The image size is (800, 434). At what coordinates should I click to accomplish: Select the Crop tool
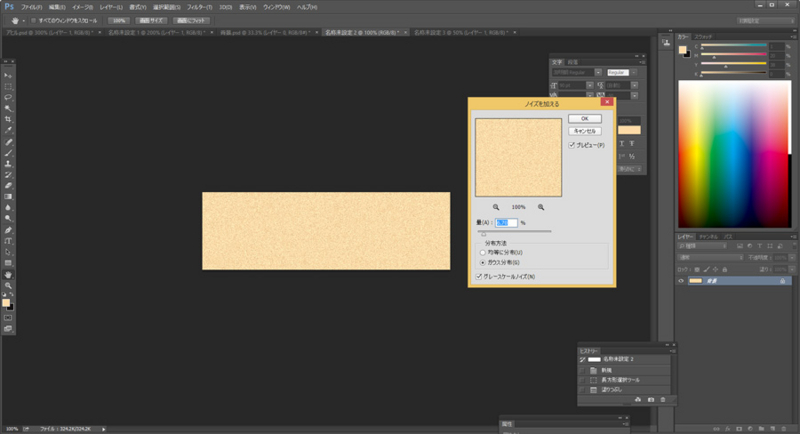[8, 119]
